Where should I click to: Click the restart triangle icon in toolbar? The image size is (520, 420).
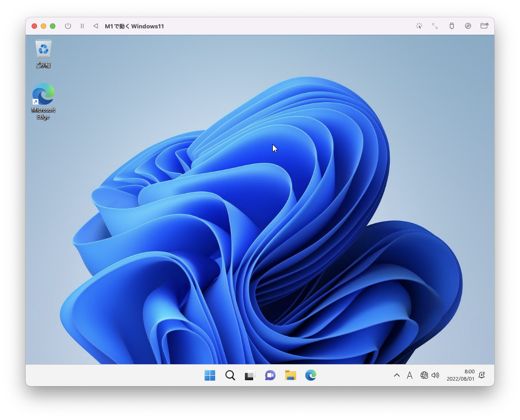click(96, 26)
